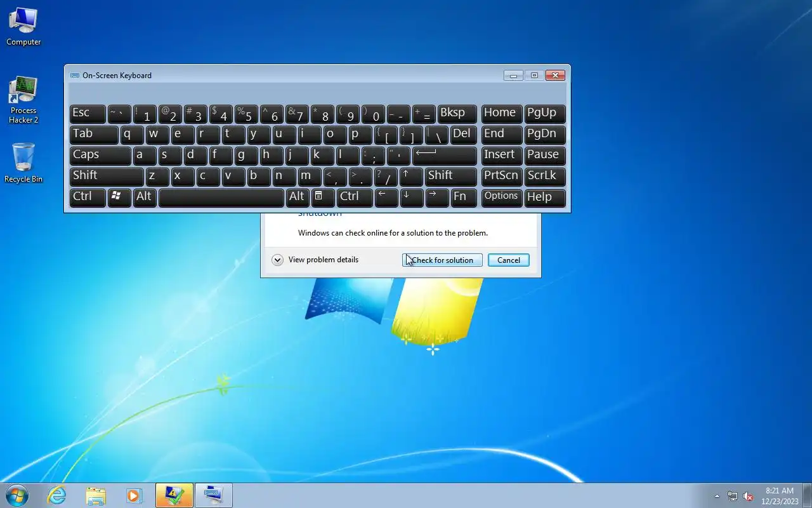Open keyboard Options
Viewport: 812px width, 508px height.
(x=502, y=197)
